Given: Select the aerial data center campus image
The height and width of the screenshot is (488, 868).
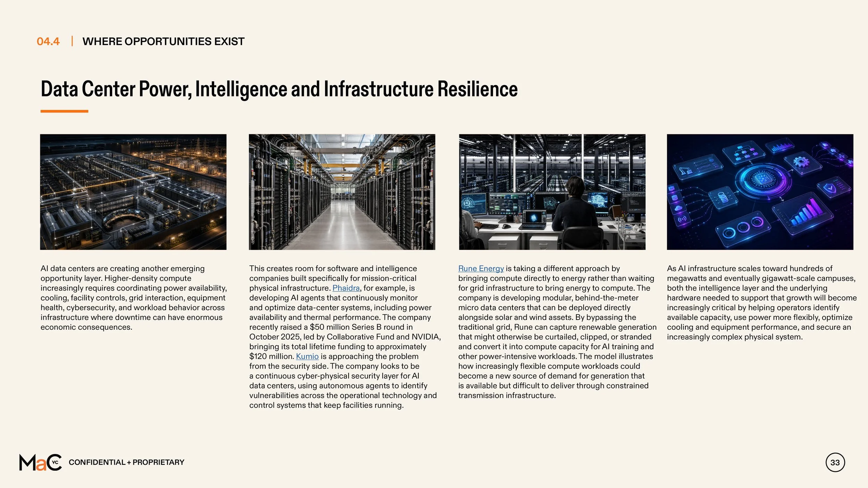Looking at the screenshot, I should (133, 192).
